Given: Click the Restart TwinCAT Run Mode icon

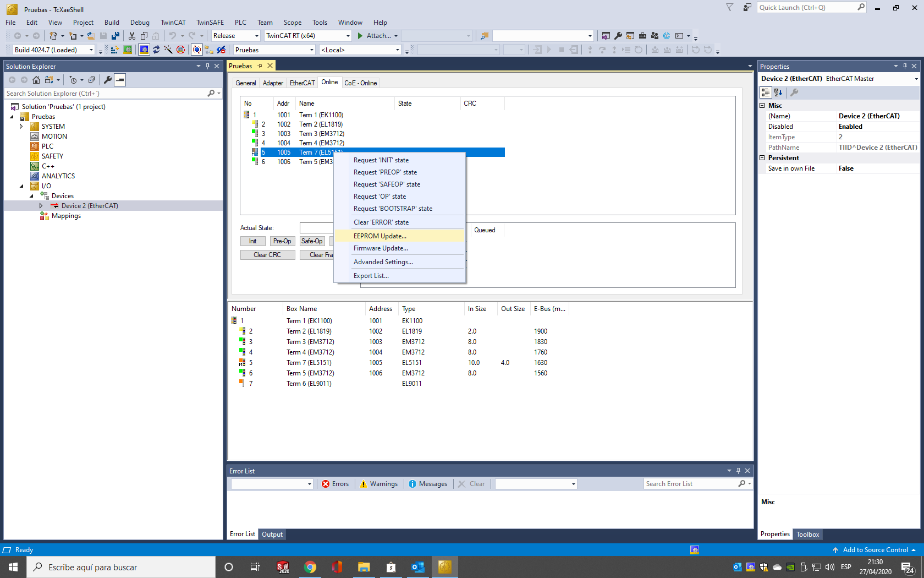Looking at the screenshot, I should tap(128, 50).
